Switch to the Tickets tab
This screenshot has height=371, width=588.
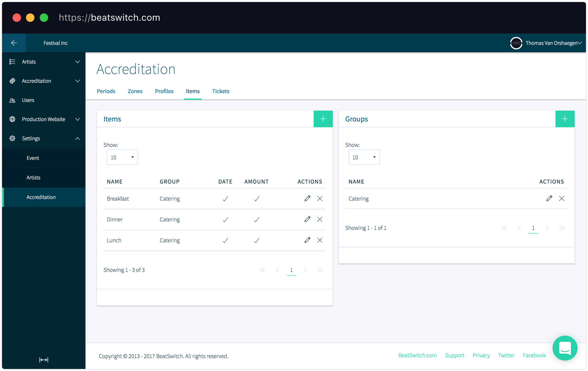221,91
